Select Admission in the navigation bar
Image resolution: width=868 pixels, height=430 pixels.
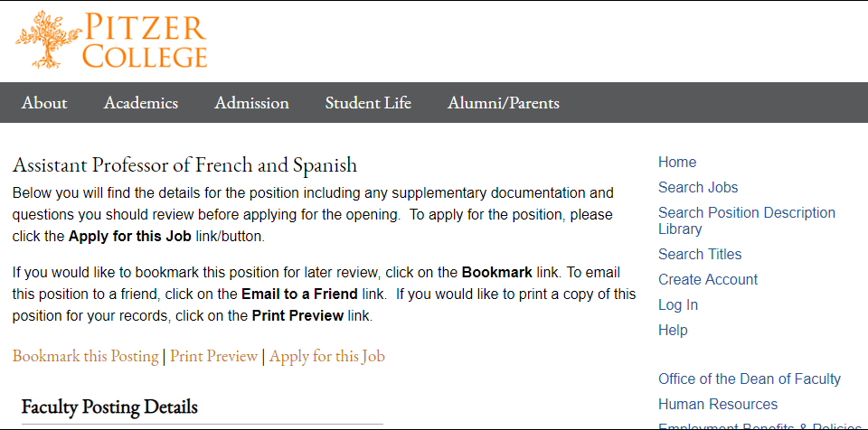[251, 103]
